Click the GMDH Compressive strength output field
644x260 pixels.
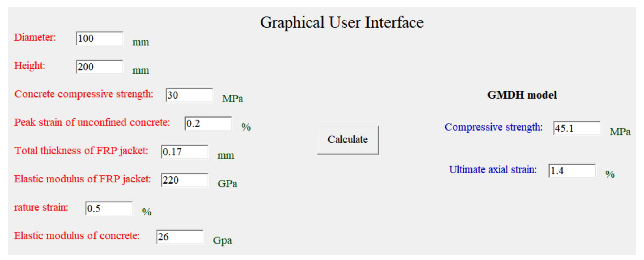(x=577, y=128)
